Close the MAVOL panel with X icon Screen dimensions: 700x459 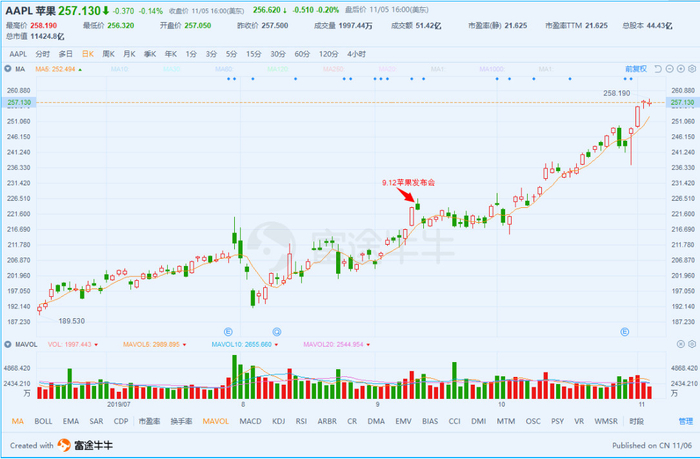(680, 344)
